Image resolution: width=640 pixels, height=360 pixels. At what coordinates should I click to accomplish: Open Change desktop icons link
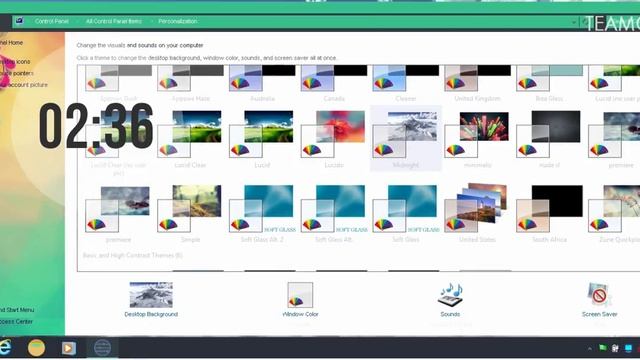(15, 62)
